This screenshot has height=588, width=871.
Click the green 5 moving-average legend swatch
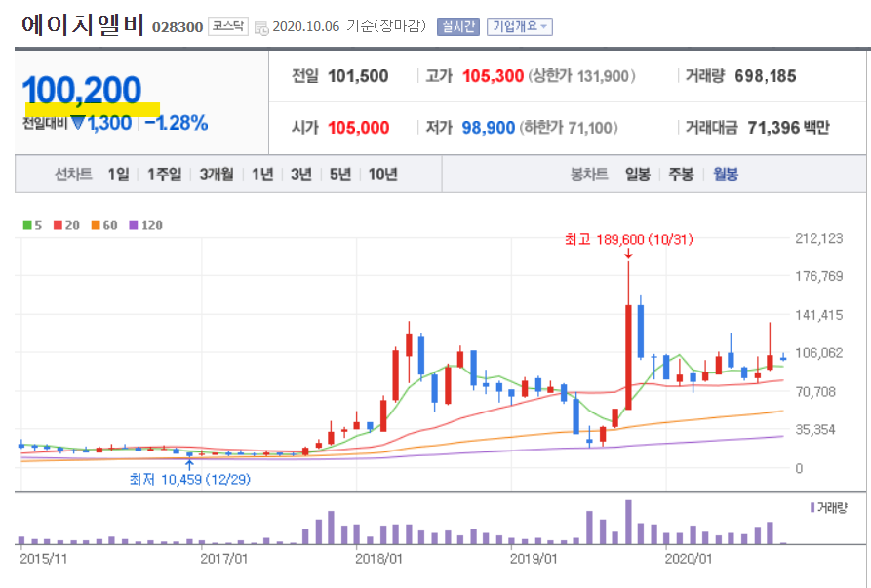[27, 225]
